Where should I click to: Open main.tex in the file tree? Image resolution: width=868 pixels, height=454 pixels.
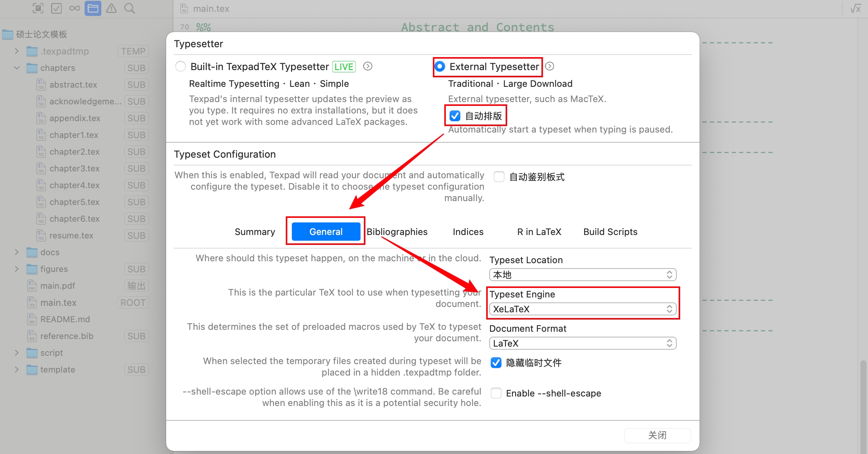(58, 302)
